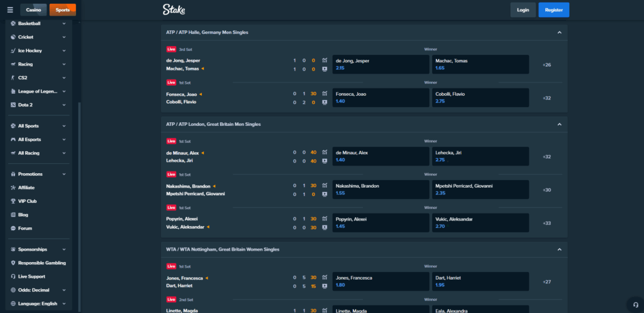Click the Blog sidebar icon

(x=13, y=215)
